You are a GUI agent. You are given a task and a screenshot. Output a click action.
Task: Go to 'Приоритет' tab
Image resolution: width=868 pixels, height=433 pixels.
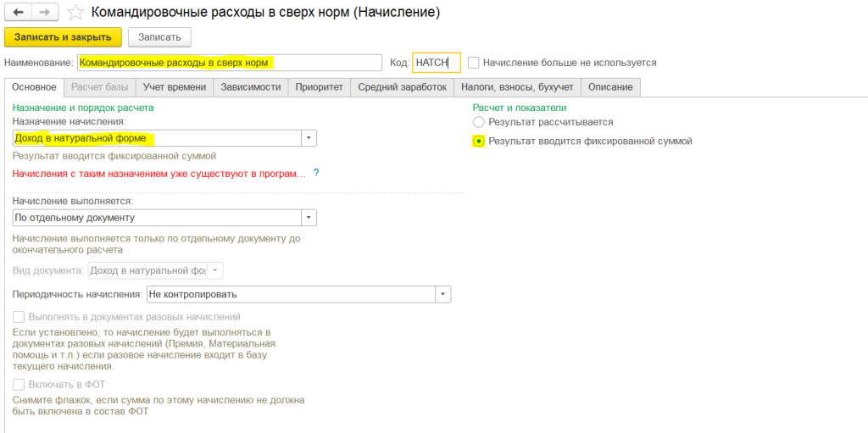click(x=319, y=87)
